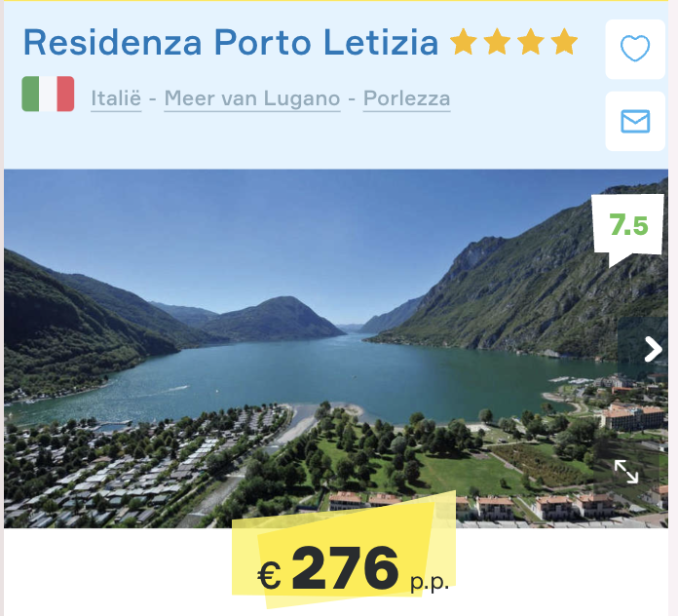
Task: Open the Italië country link
Action: pyautogui.click(x=116, y=98)
